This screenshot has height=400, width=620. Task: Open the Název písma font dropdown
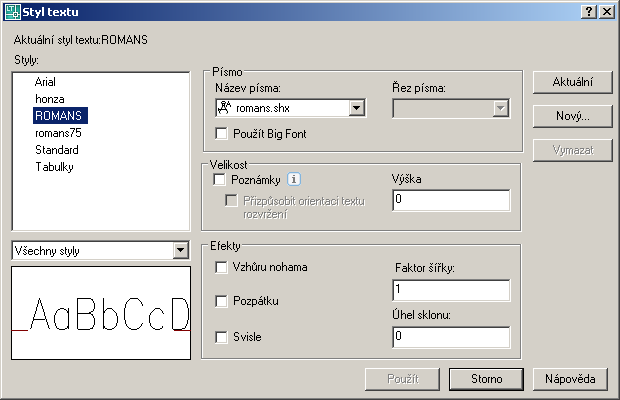356,108
